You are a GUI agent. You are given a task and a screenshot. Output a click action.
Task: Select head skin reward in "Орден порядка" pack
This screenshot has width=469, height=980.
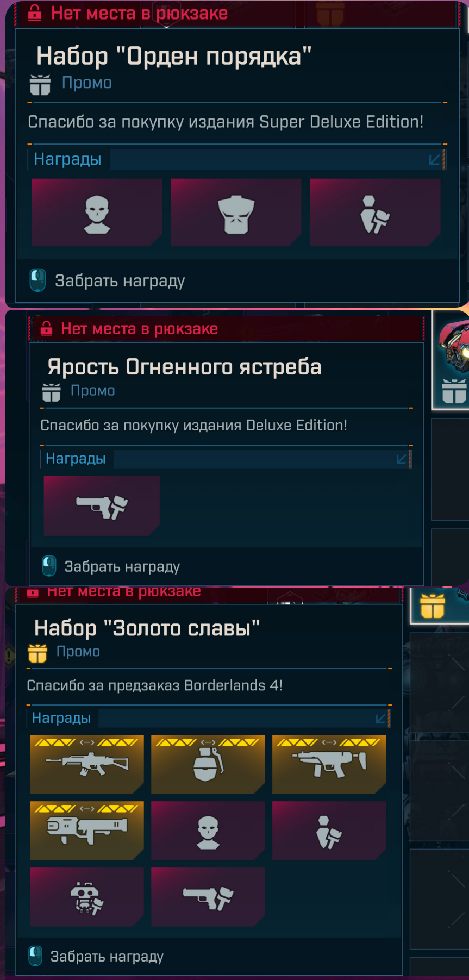click(97, 213)
